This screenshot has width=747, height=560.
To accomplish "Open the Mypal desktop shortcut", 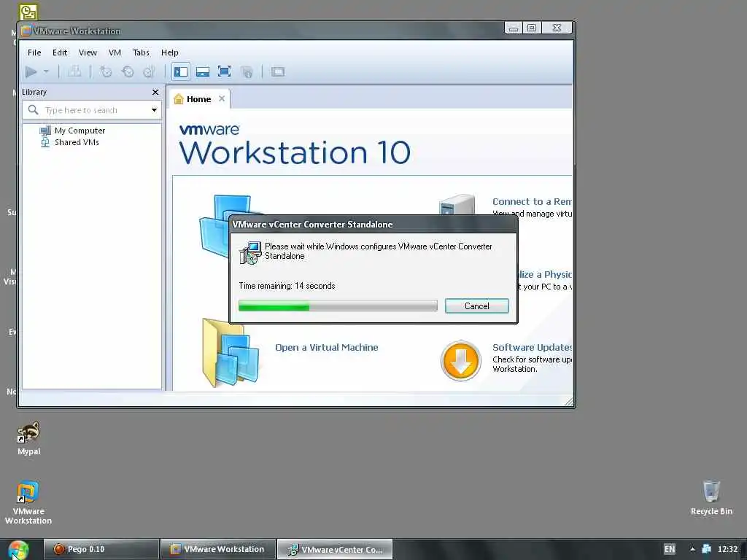I will click(28, 438).
